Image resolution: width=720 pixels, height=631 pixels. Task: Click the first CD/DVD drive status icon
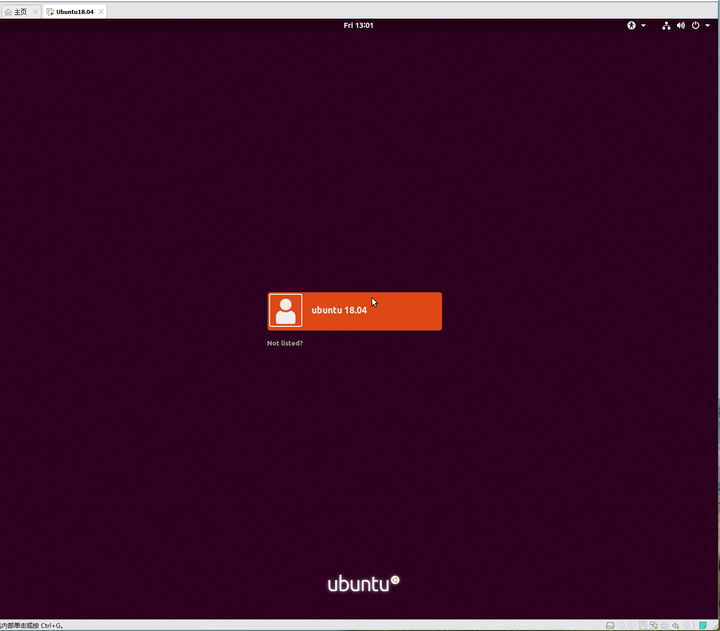point(621,625)
